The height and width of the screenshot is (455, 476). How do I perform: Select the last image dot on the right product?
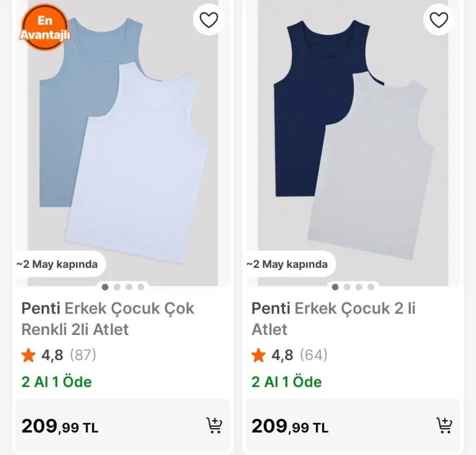(371, 287)
